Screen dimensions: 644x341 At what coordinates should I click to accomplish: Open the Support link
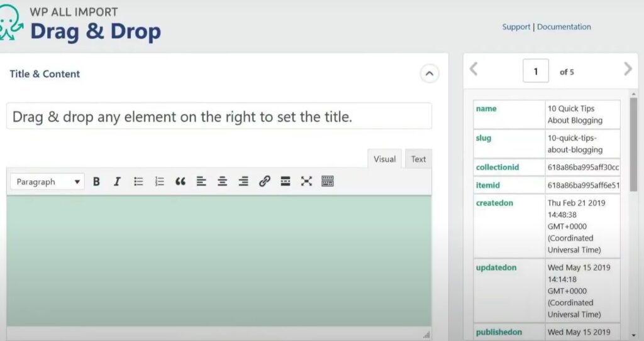[x=516, y=26]
